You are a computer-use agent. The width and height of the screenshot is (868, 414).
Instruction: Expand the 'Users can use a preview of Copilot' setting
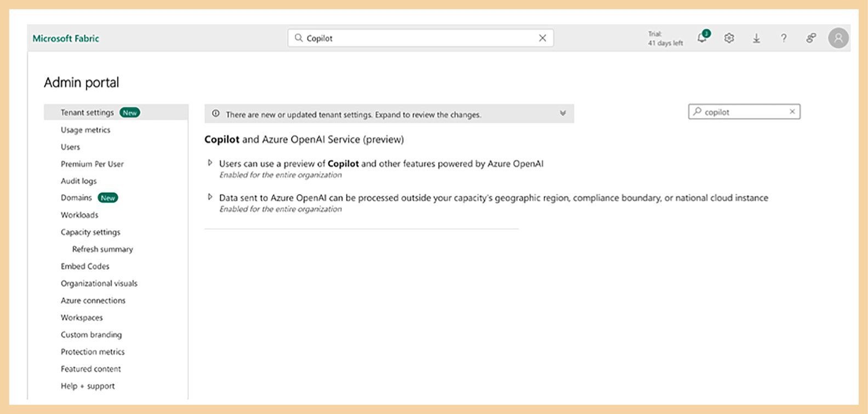pos(210,163)
